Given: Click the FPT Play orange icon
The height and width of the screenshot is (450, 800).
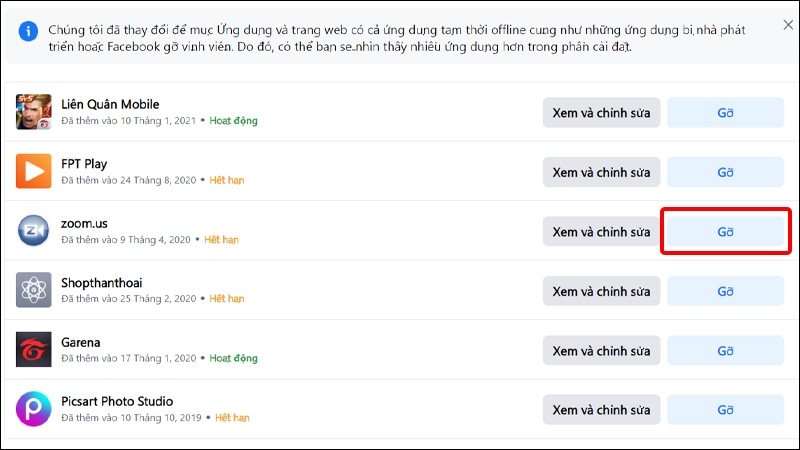Looking at the screenshot, I should [x=34, y=171].
